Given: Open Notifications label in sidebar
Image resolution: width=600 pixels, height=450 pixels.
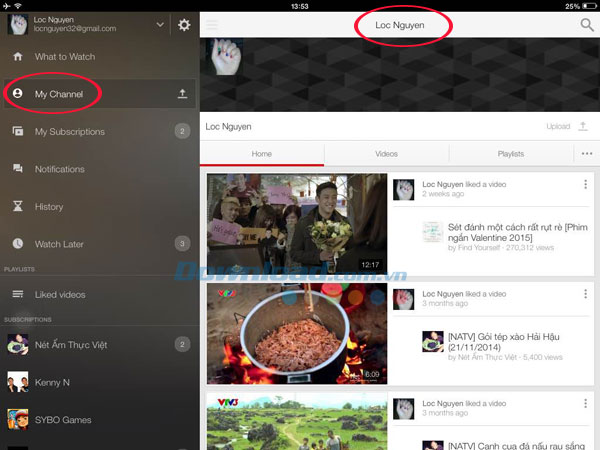Looking at the screenshot, I should tap(60, 169).
